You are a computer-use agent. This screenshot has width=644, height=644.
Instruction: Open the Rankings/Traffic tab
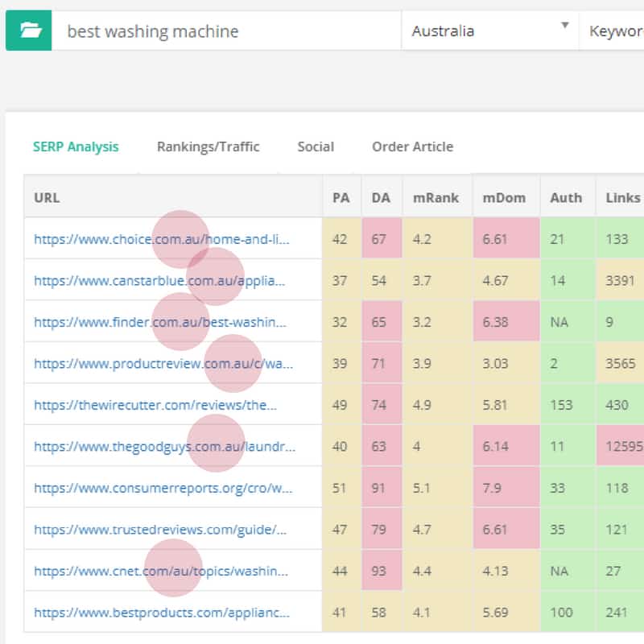coord(208,147)
